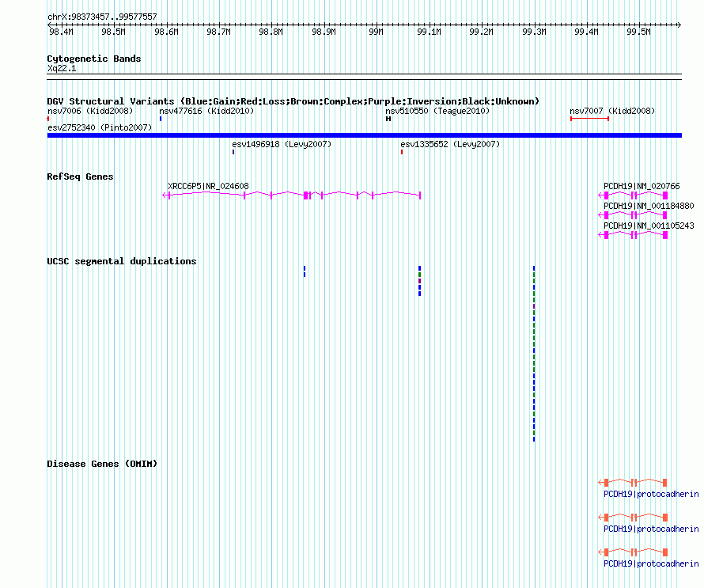Image resolution: width=704 pixels, height=588 pixels.
Task: Select the UCSC segmental duplications track title
Action: (x=122, y=261)
